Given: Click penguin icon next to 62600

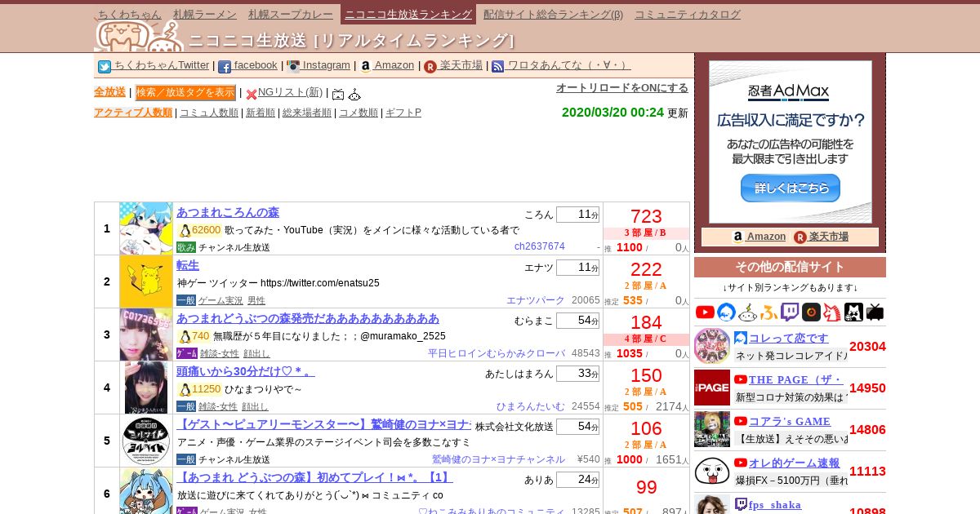Looking at the screenshot, I should click(x=185, y=230).
